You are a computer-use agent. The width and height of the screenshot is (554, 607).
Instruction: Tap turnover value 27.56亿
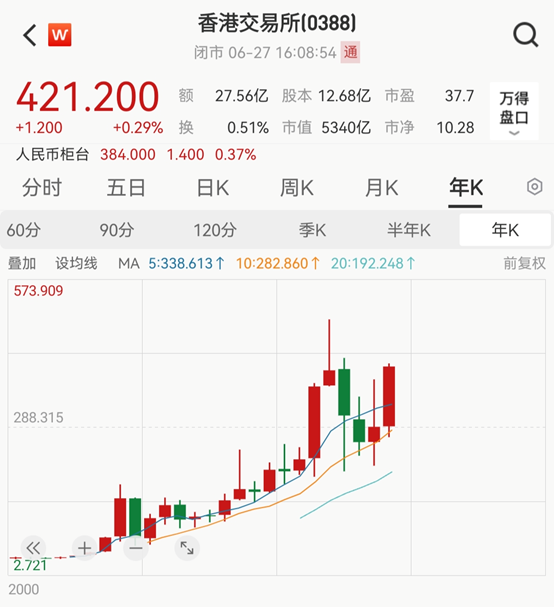pos(242,96)
